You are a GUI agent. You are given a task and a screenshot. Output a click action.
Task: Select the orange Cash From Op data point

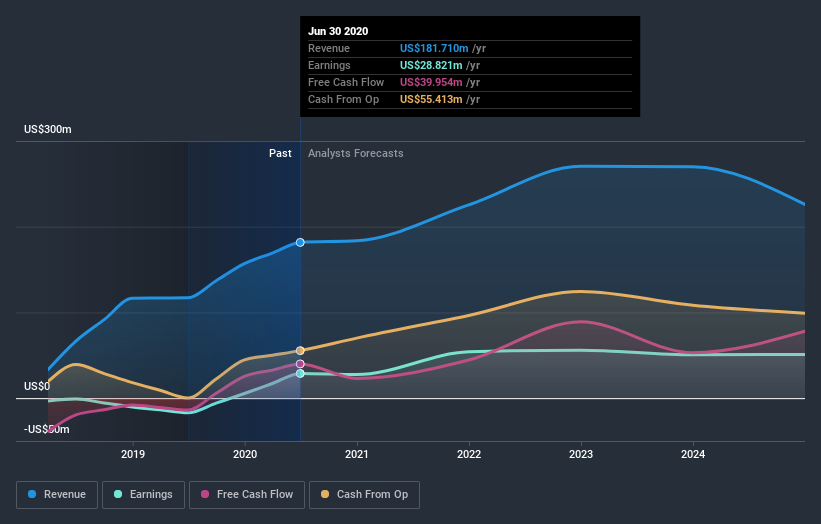[300, 351]
